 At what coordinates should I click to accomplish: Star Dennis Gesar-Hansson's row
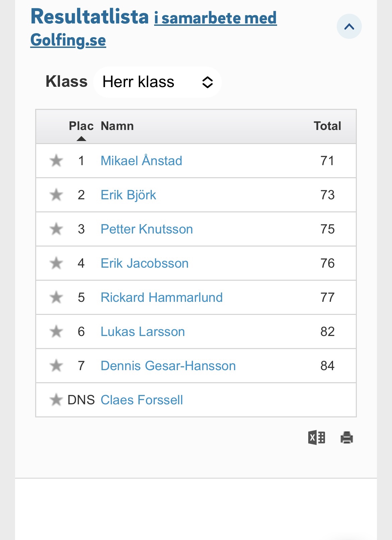point(56,366)
